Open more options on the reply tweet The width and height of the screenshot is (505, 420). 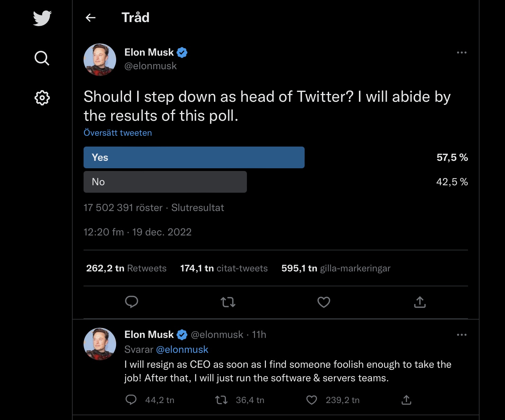(462, 335)
